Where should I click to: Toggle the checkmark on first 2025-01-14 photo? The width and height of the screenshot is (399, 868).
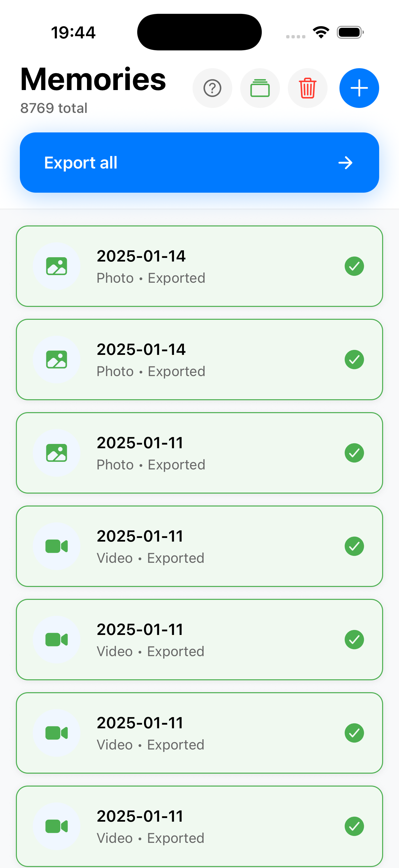[354, 266]
